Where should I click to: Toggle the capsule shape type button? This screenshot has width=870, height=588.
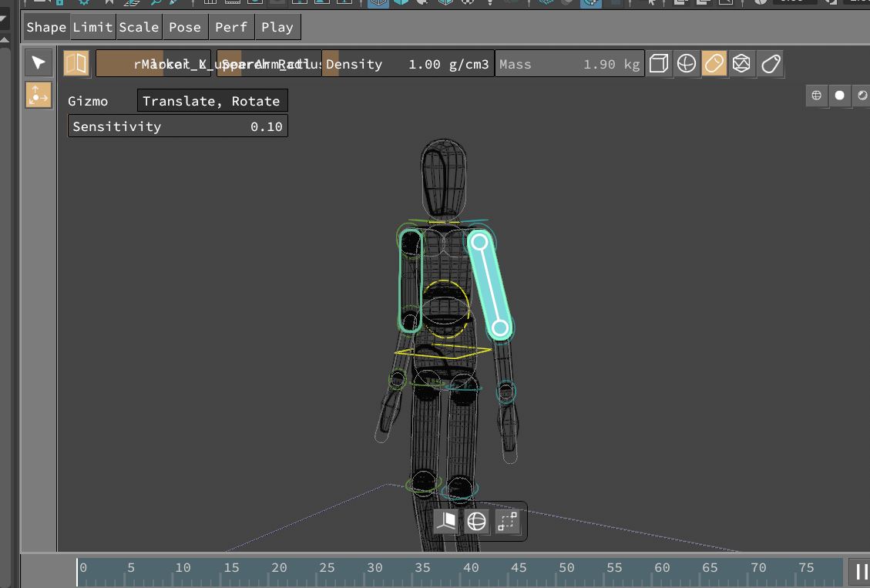[714, 64]
